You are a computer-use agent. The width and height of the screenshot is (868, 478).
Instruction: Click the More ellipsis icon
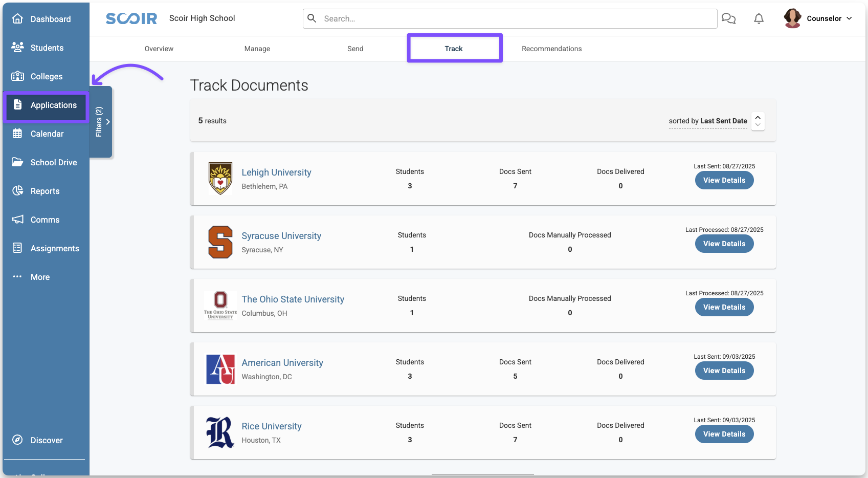pos(17,277)
